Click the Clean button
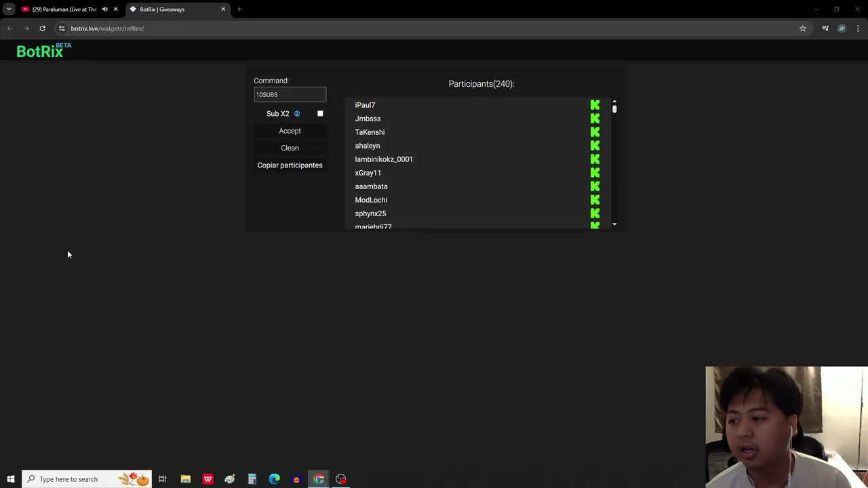This screenshot has height=488, width=868. pos(290,148)
